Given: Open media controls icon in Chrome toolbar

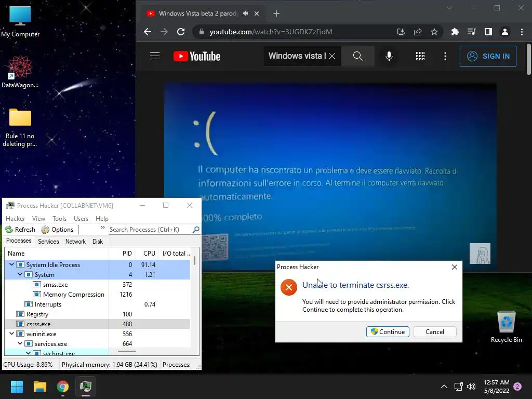Looking at the screenshot, I should [x=472, y=32].
